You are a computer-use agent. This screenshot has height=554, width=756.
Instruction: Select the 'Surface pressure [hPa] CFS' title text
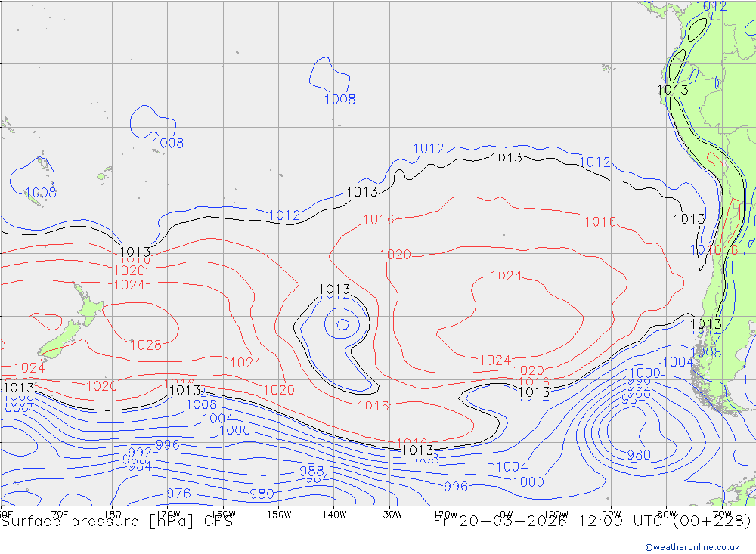(x=116, y=522)
